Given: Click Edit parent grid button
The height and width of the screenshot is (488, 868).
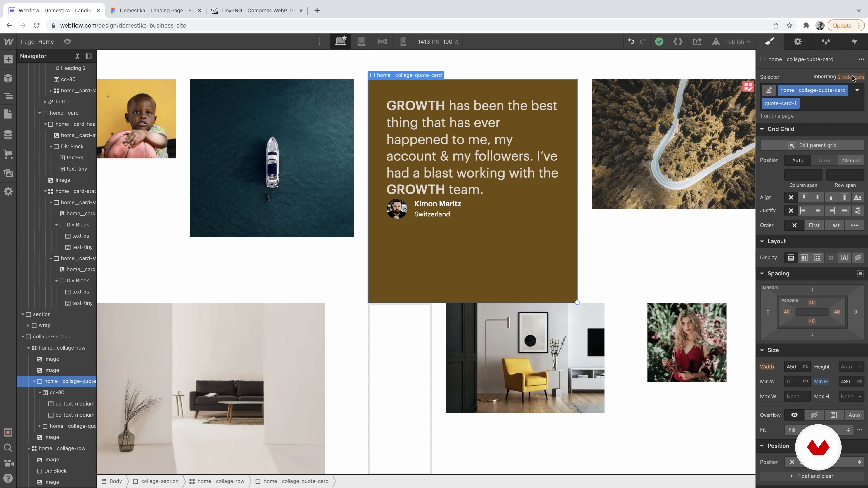Looking at the screenshot, I should [x=812, y=145].
